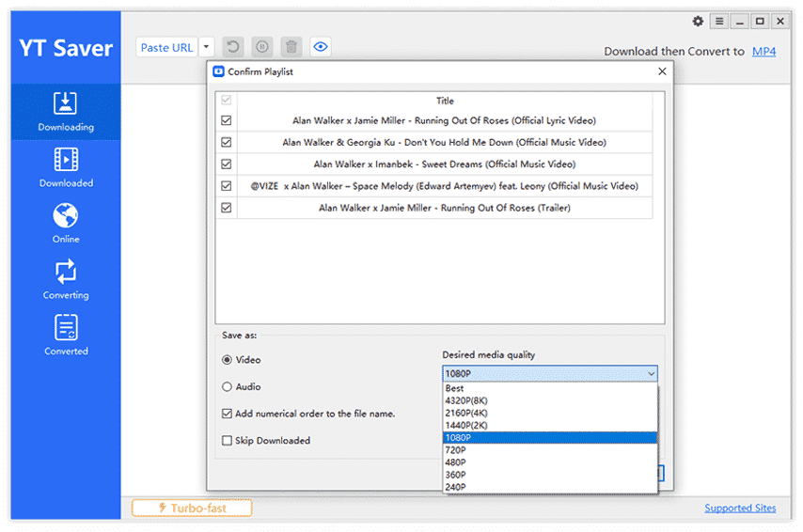Collapse the Desired media quality combo box
Image resolution: width=803 pixels, height=532 pixels.
(x=649, y=373)
